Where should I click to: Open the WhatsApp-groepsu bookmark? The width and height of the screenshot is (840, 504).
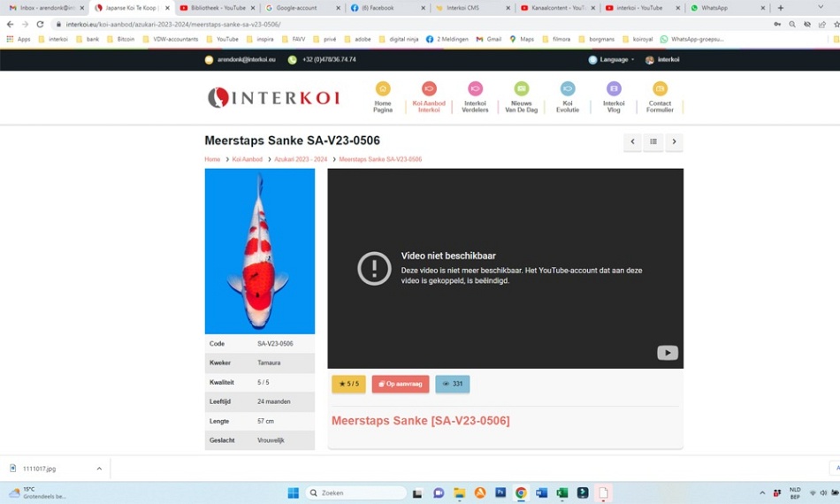click(691, 39)
